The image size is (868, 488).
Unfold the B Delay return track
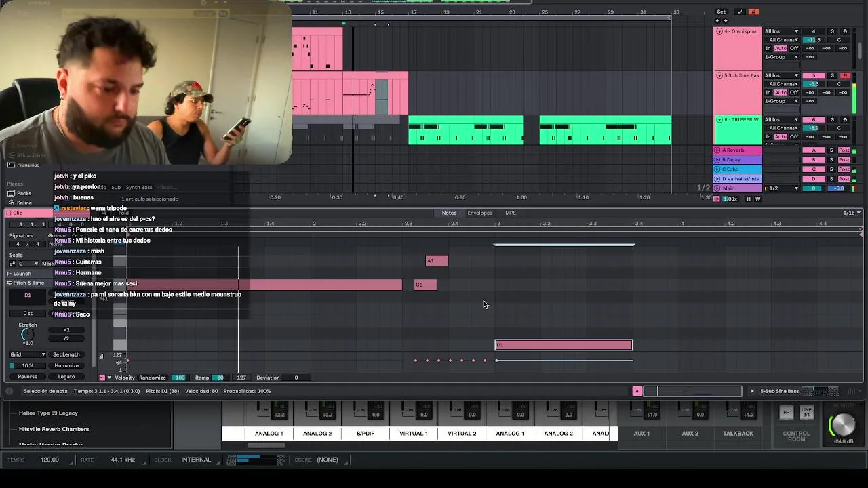tap(717, 159)
